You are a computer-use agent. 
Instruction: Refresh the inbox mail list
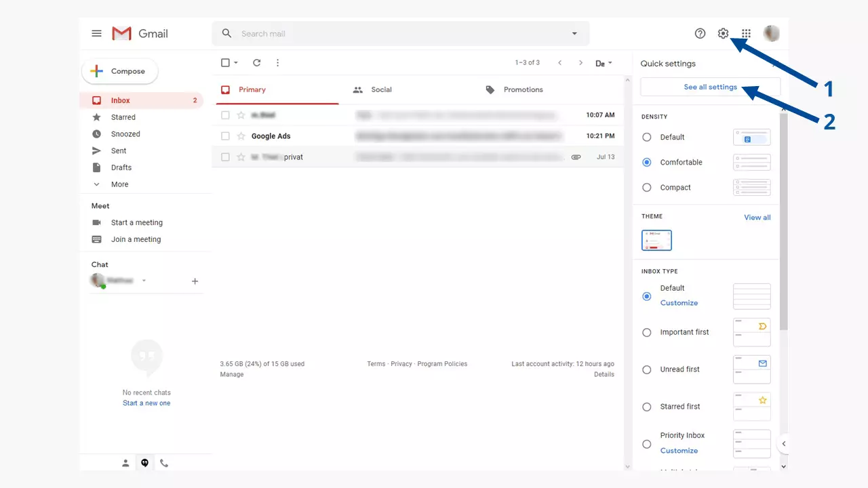coord(256,63)
